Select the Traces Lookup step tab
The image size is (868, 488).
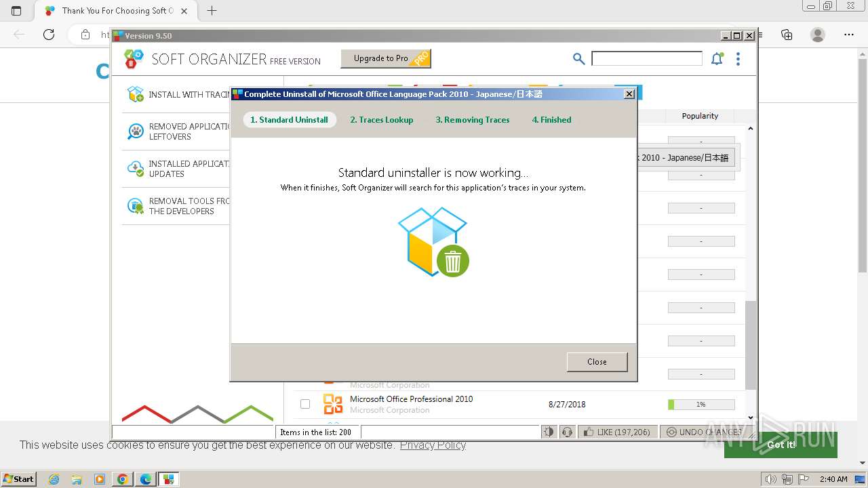tap(382, 119)
